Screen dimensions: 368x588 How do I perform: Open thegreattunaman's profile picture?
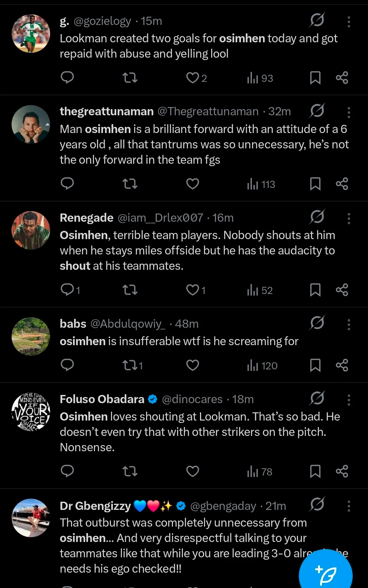[x=31, y=124]
